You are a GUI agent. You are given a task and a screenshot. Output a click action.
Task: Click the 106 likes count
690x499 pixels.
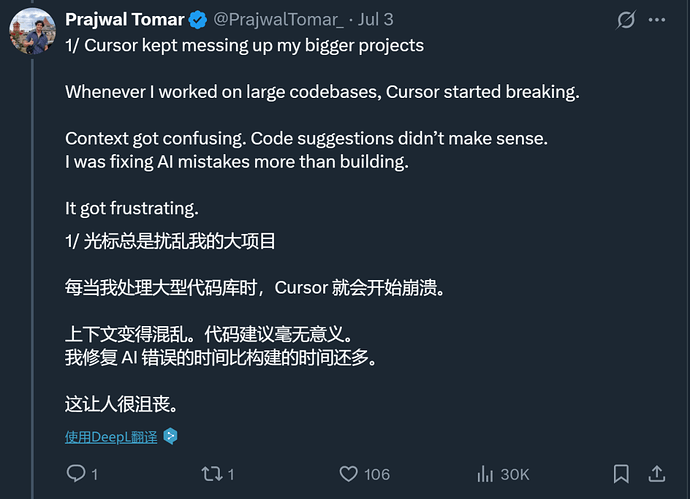377,474
